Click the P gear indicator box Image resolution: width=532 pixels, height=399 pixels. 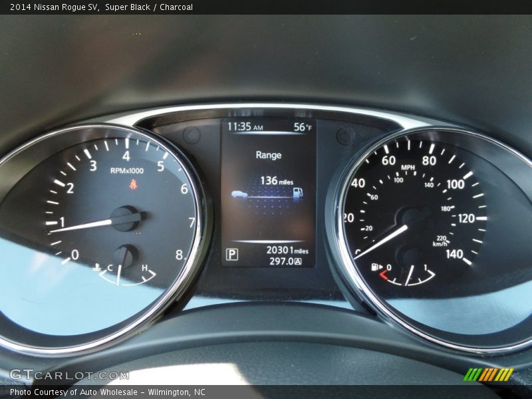pyautogui.click(x=232, y=254)
